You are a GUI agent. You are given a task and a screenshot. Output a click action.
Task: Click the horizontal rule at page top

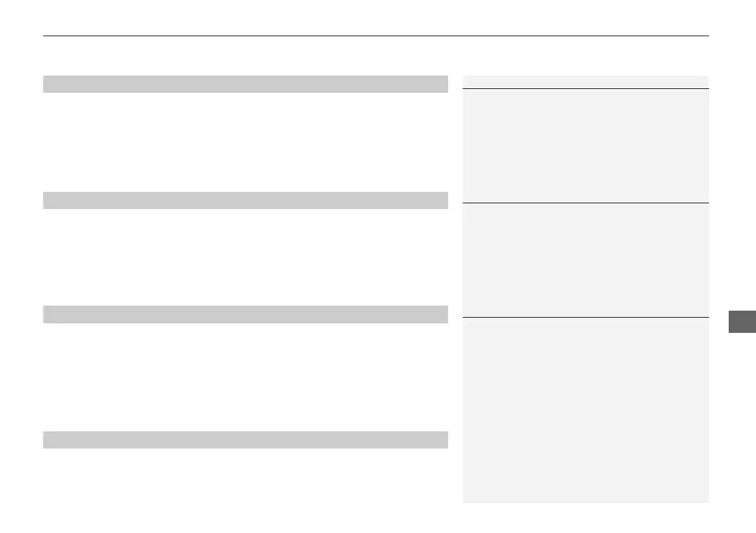[x=376, y=36]
